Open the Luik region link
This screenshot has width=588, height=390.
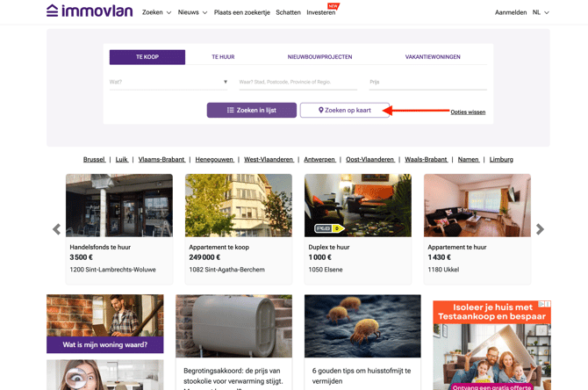pyautogui.click(x=122, y=160)
